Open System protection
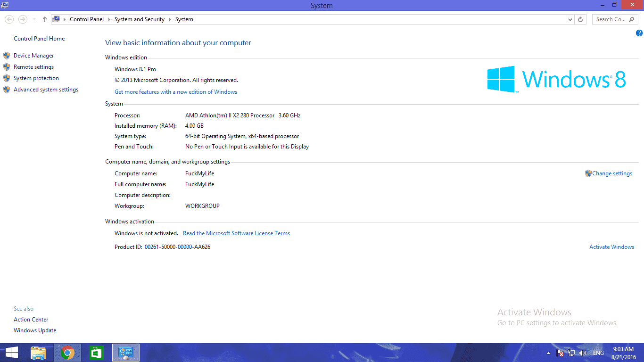644x362 pixels. (36, 78)
